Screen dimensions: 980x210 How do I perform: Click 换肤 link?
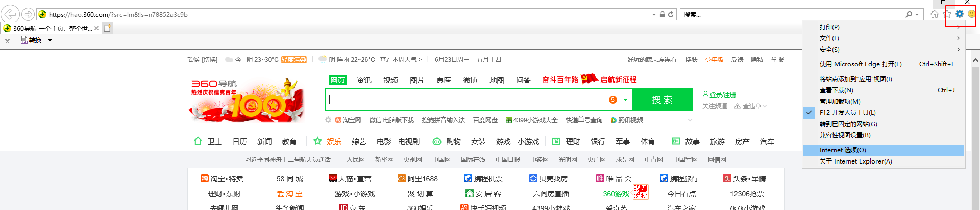tap(691, 60)
